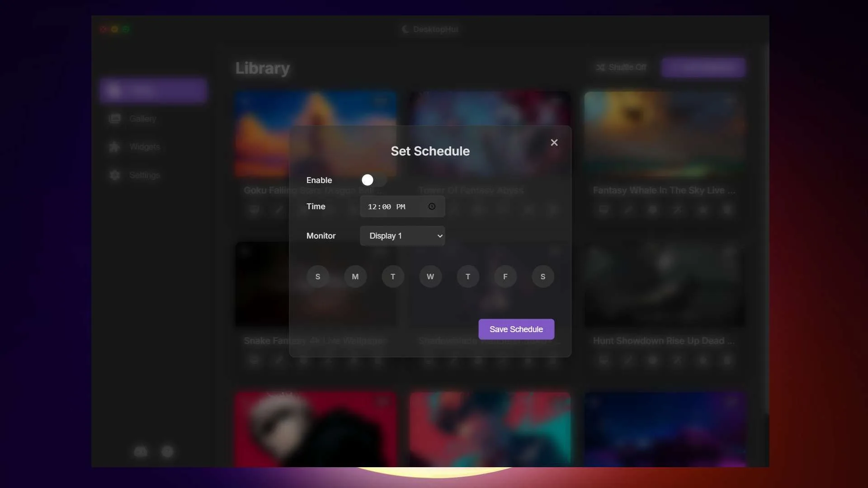This screenshot has width=868, height=488.
Task: Toggle Wednesday day button
Action: coord(430,277)
